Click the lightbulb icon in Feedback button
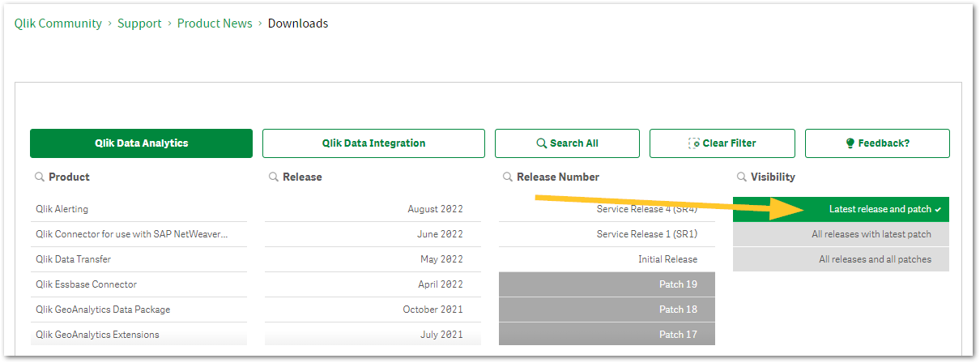 [850, 143]
